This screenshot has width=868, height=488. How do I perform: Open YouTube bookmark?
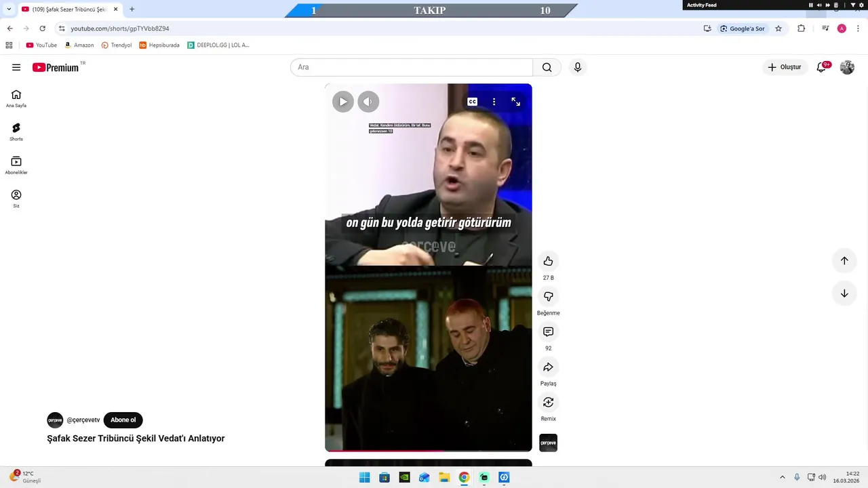click(41, 45)
